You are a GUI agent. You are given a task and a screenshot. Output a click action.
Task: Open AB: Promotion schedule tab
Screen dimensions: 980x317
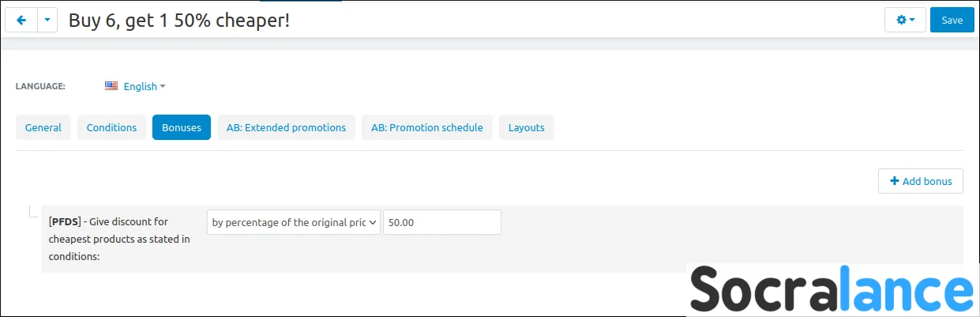click(x=427, y=127)
